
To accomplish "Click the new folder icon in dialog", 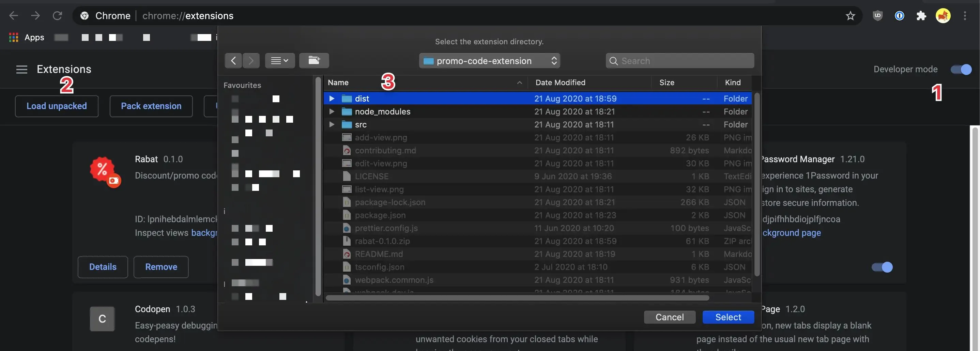I will point(314,60).
